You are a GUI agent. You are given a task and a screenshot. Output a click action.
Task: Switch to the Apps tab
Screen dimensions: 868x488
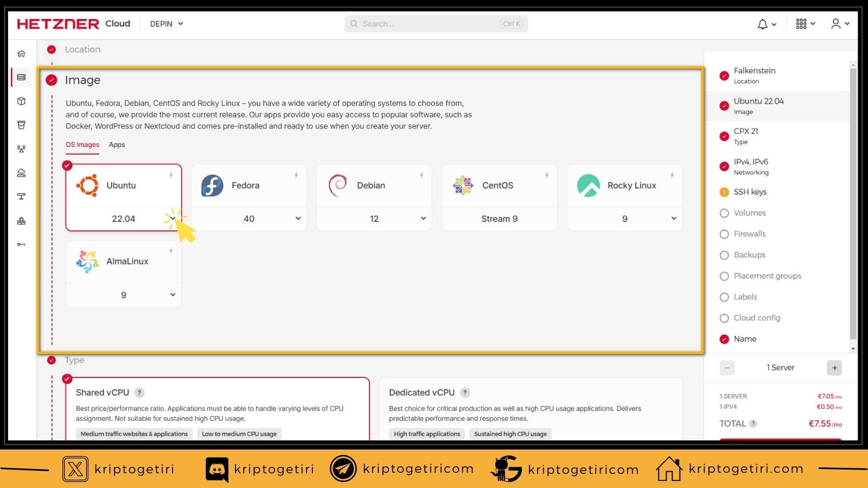(117, 145)
